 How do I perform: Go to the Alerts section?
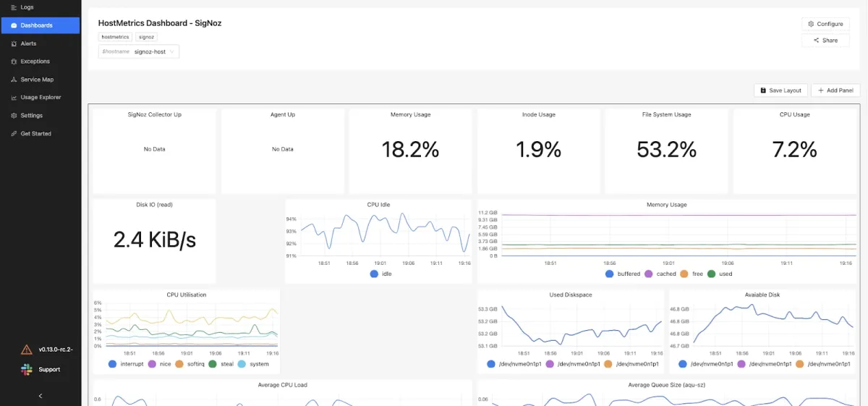(40, 43)
